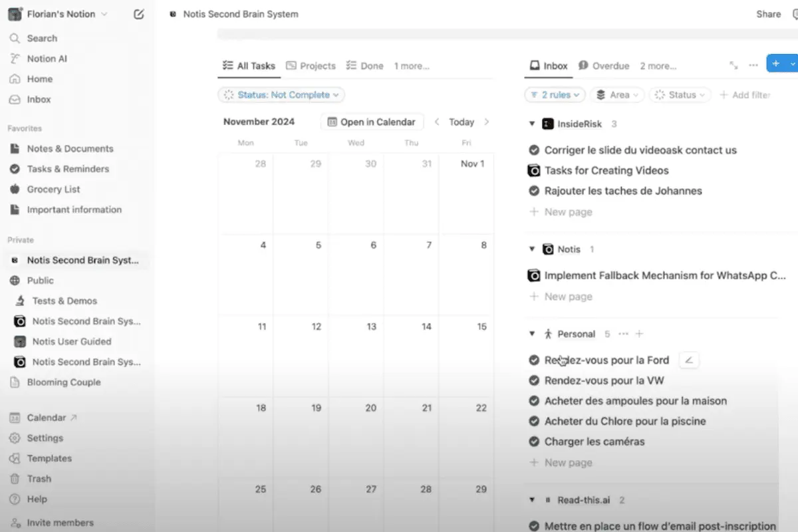Show 1 more calendar view tabs

pyautogui.click(x=412, y=66)
